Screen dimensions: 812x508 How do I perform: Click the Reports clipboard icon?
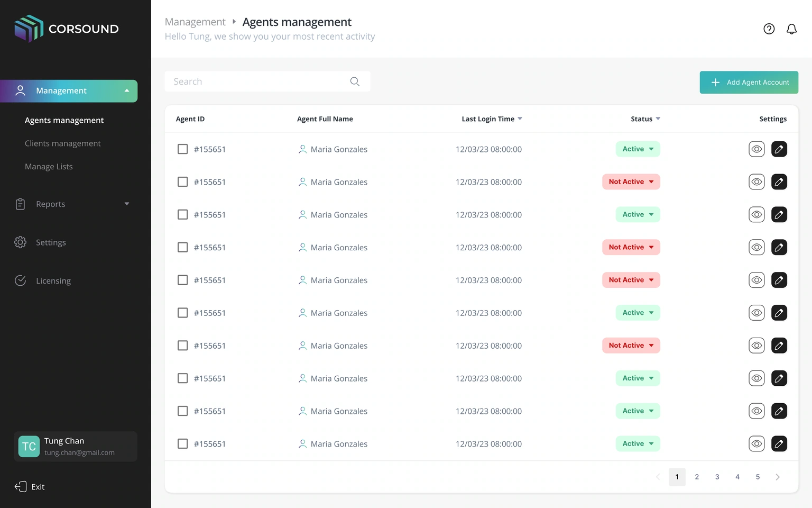click(x=20, y=204)
